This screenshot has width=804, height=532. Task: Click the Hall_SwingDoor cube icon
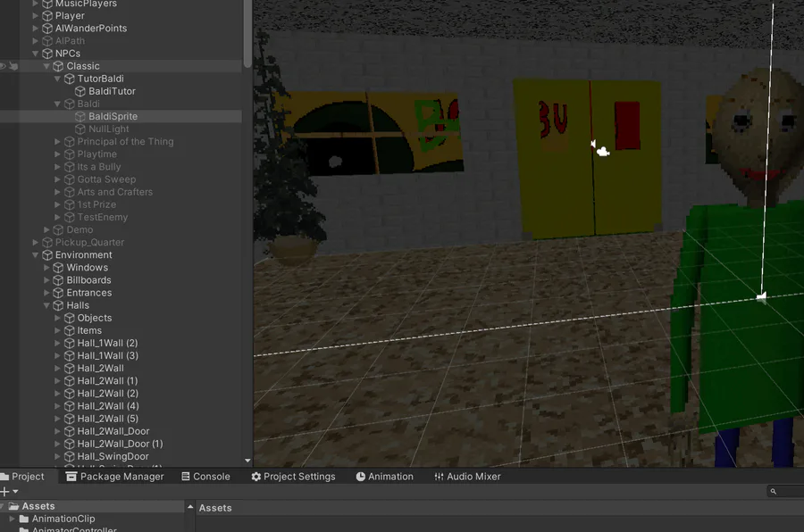pos(69,457)
